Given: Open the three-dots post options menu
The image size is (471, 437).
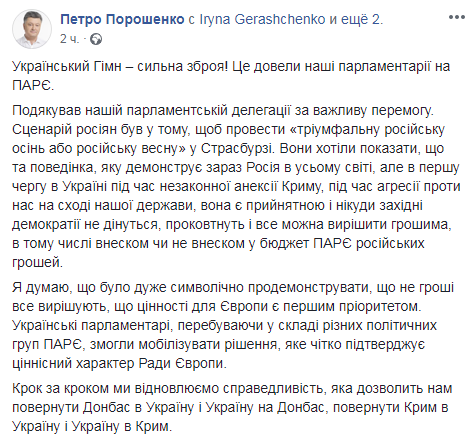Looking at the screenshot, I should 456,17.
